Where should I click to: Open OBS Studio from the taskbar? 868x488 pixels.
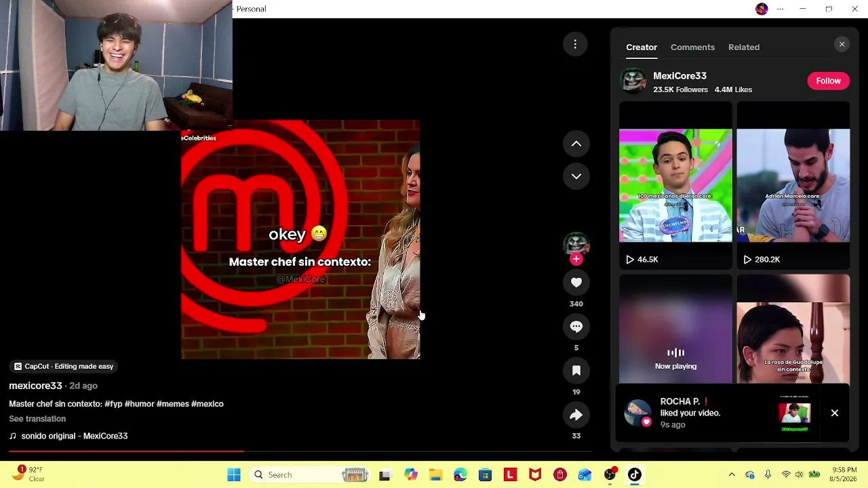tap(610, 475)
